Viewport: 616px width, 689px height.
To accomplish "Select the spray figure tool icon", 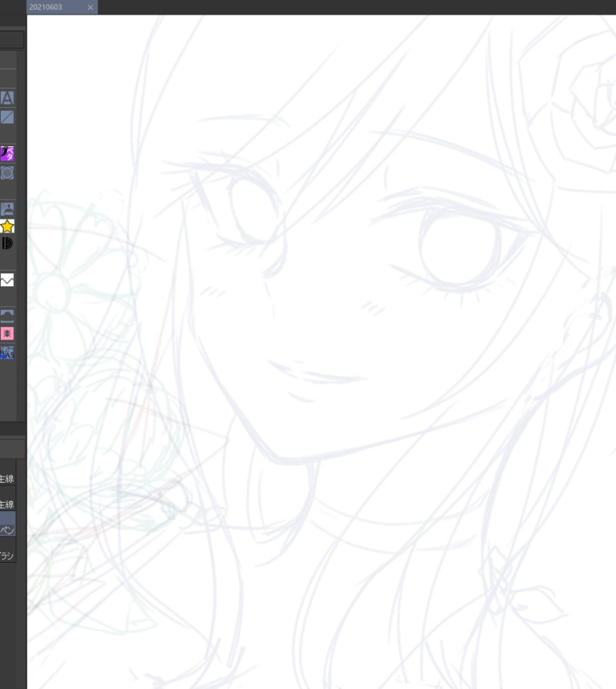I will coord(7,209).
